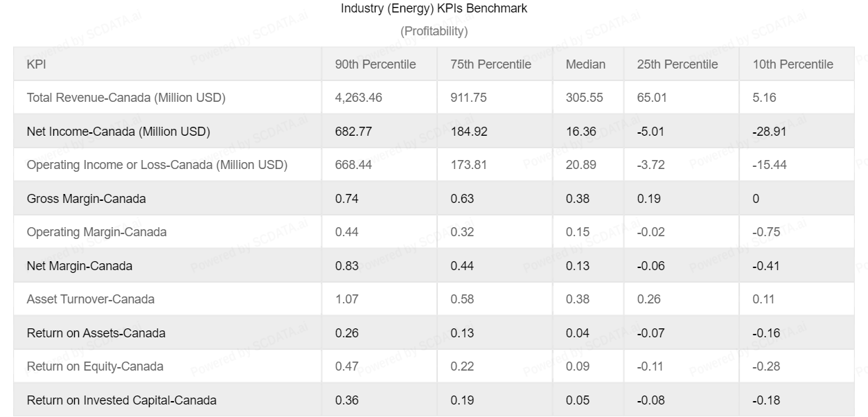Select the 25th Percentile column header
The width and height of the screenshot is (868, 417).
click(677, 64)
